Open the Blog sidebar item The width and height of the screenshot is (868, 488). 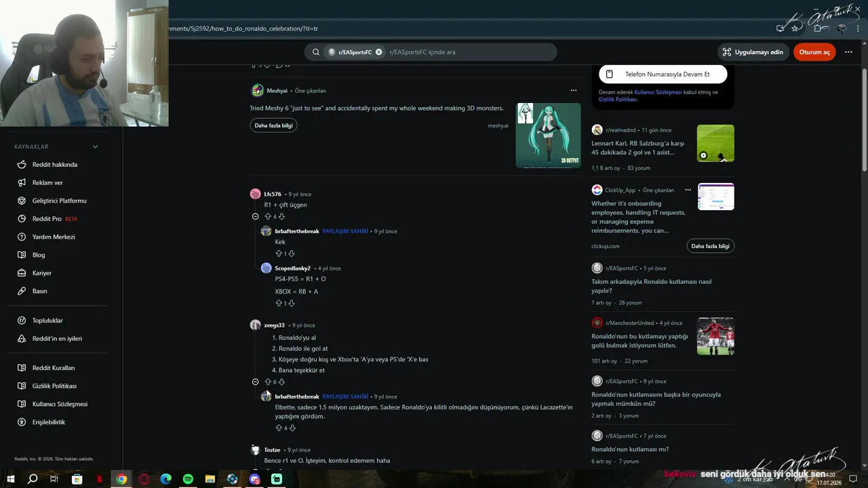click(x=39, y=255)
